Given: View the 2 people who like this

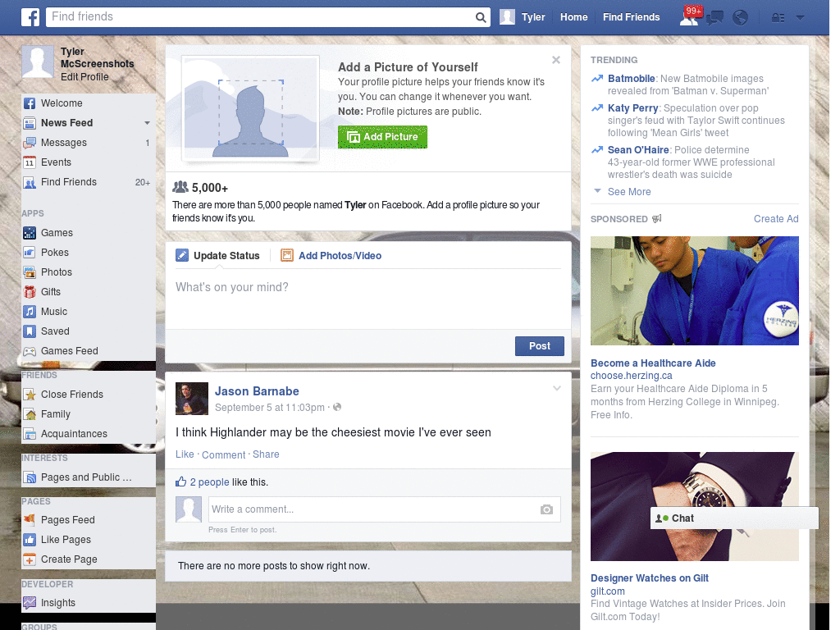Looking at the screenshot, I should 209,482.
